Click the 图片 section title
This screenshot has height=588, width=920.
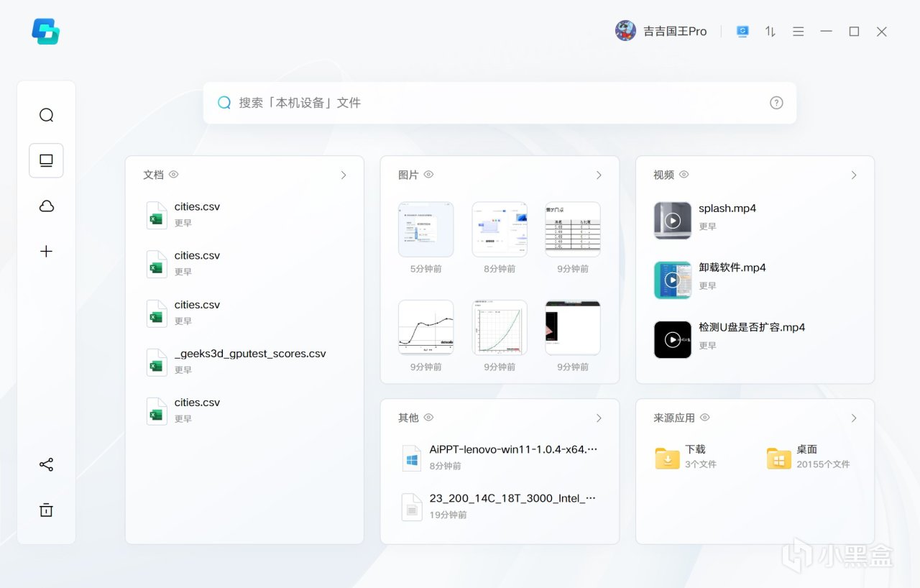[408, 175]
